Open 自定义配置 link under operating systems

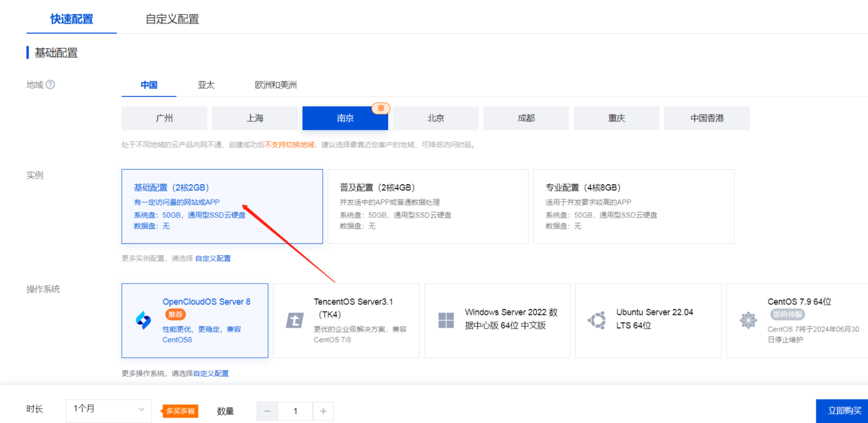tap(211, 373)
